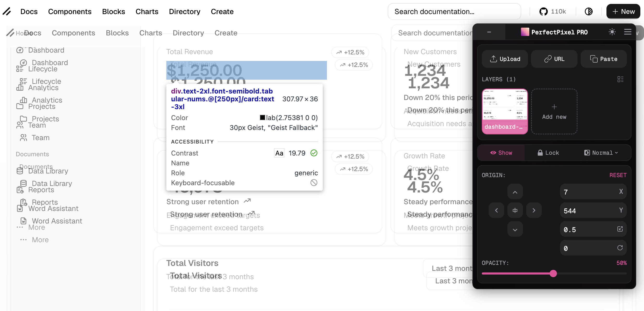
Task: Open the GitHub repository showing 110k stars
Action: pyautogui.click(x=552, y=11)
